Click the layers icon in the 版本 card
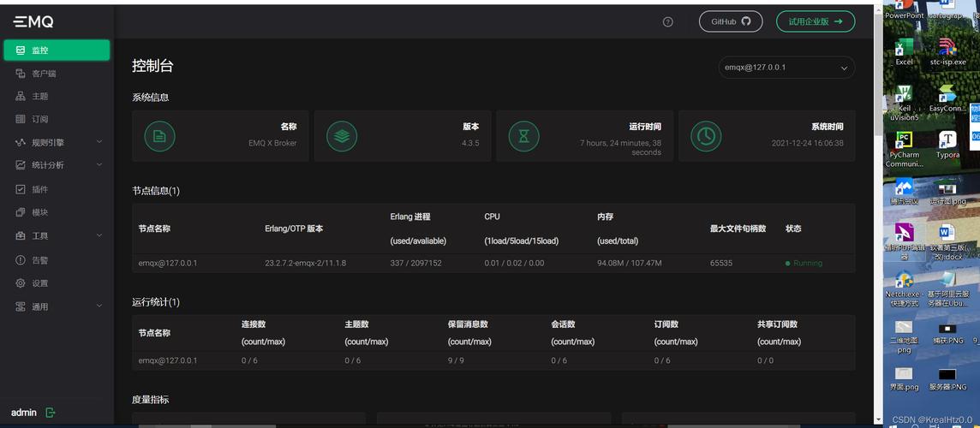The height and width of the screenshot is (428, 980). pyautogui.click(x=342, y=136)
